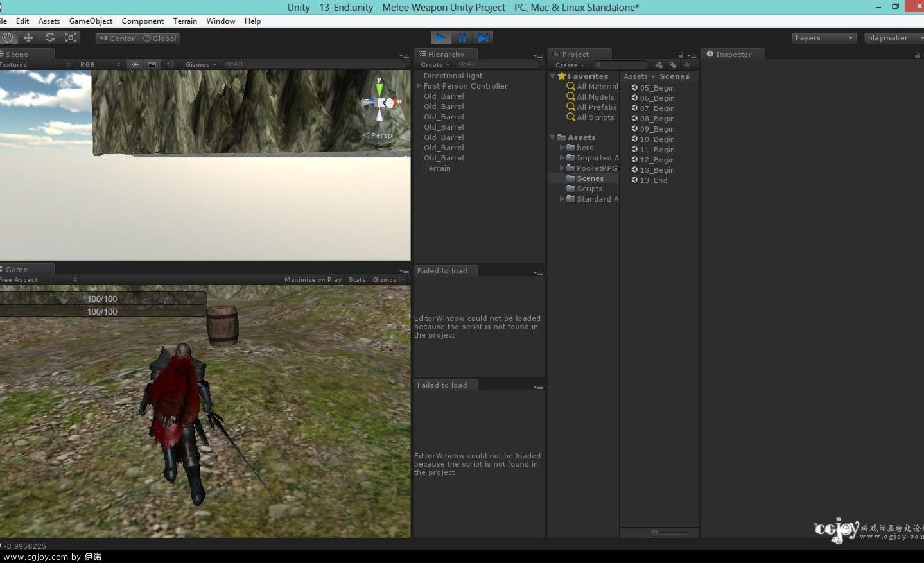The width and height of the screenshot is (924, 563).
Task: Open Scene view Gizmos dropdown
Action: coord(200,65)
